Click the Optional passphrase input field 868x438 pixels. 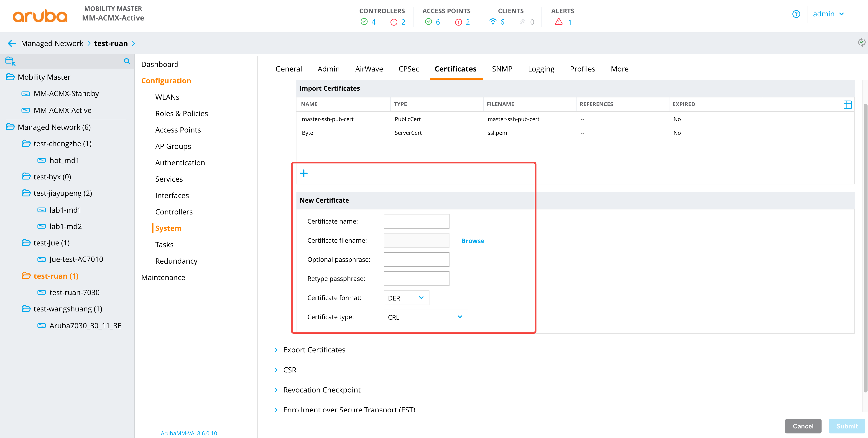click(x=416, y=260)
